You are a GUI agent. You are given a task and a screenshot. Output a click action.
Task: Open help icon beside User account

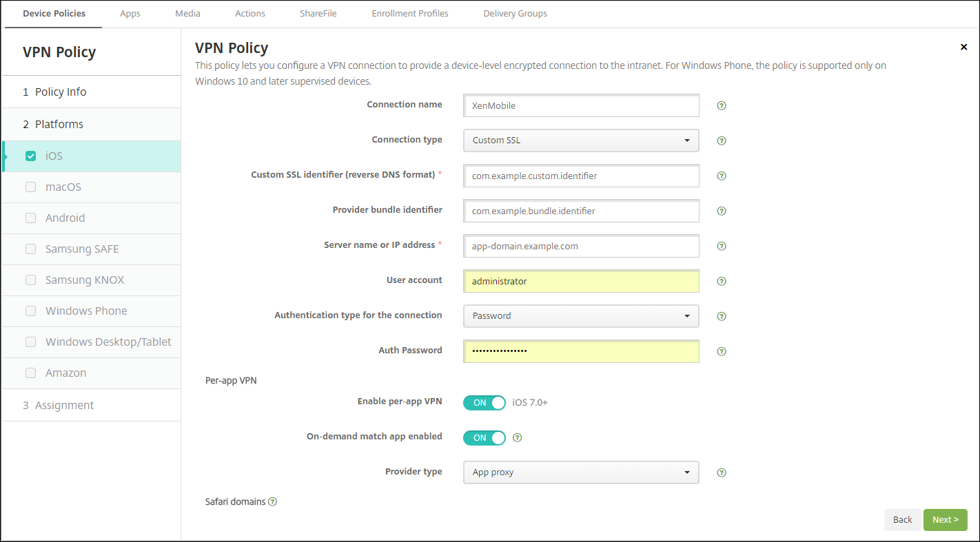[722, 281]
